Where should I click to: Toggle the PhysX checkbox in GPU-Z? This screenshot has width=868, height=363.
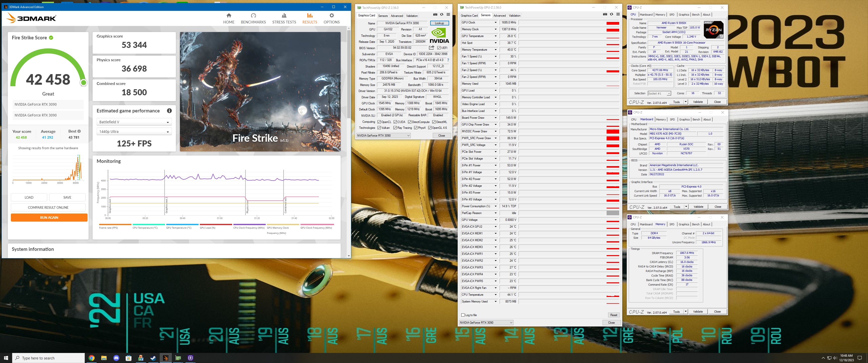416,128
